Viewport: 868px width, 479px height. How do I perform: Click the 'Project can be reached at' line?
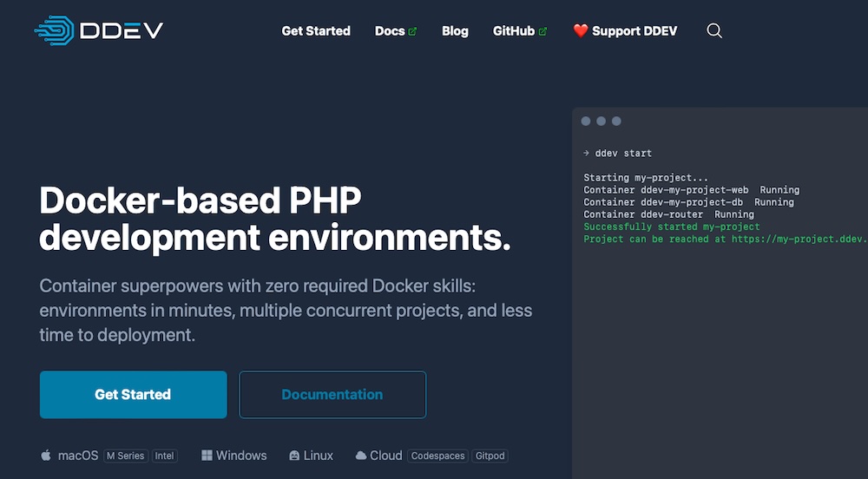(x=726, y=239)
